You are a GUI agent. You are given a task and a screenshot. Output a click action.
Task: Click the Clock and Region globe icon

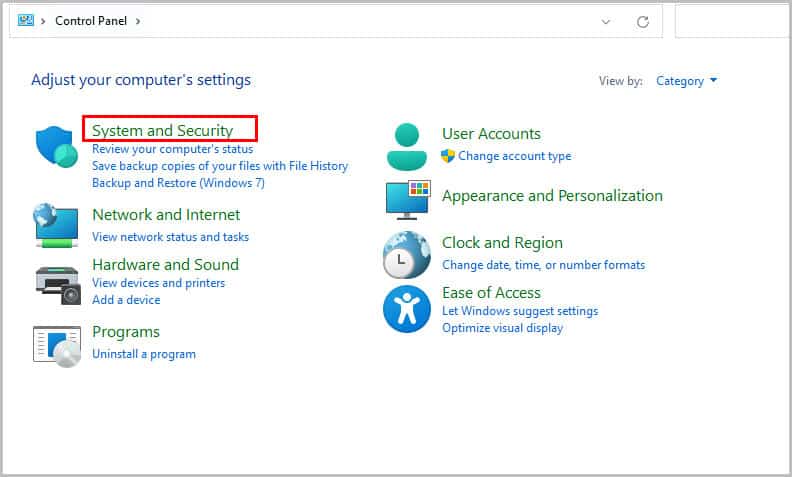[407, 255]
